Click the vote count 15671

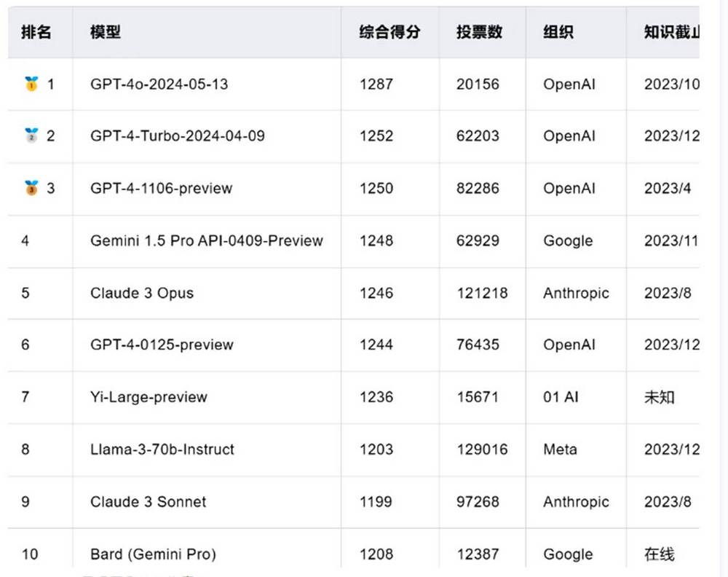pyautogui.click(x=478, y=397)
